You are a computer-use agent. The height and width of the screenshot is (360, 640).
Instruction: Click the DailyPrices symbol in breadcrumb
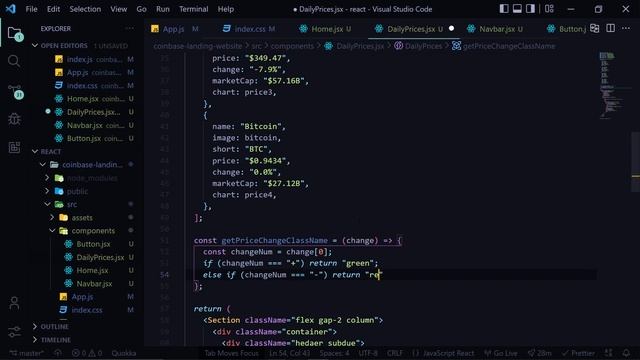pos(423,46)
